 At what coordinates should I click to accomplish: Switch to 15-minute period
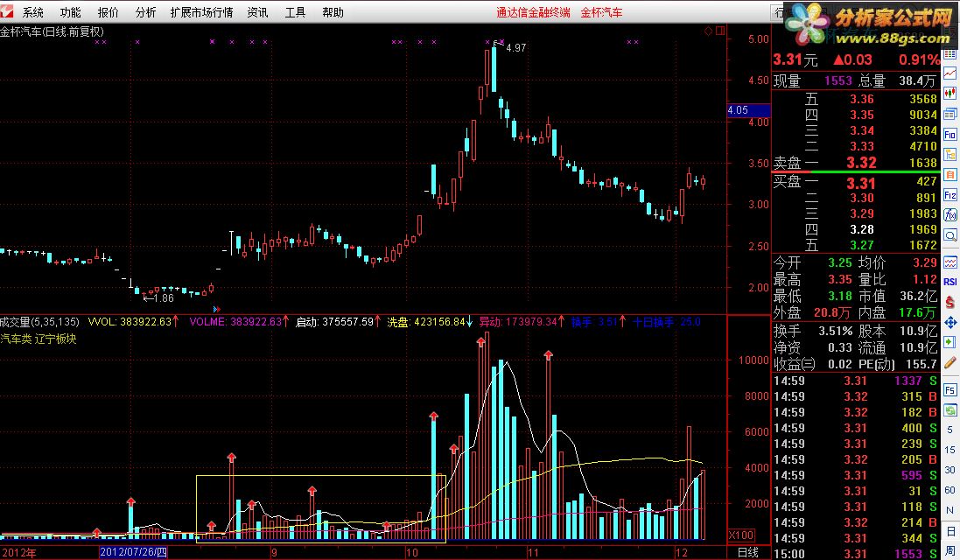tap(950, 450)
